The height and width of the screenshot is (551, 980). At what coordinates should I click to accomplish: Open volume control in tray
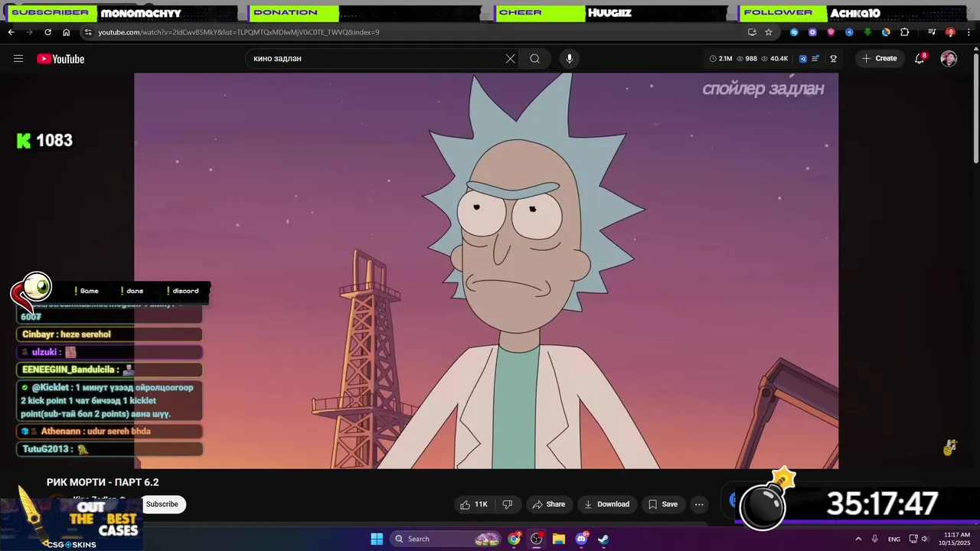point(925,539)
